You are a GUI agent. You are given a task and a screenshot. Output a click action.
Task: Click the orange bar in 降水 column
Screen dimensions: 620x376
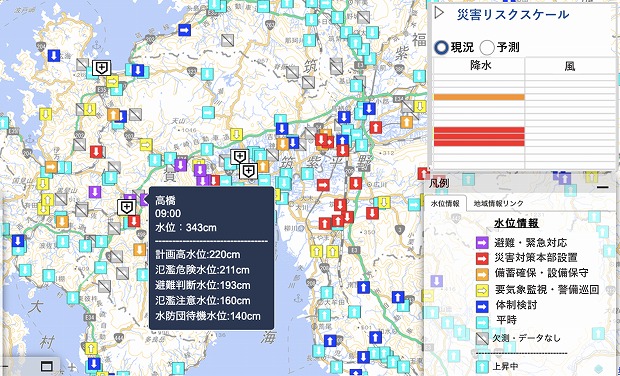point(479,97)
